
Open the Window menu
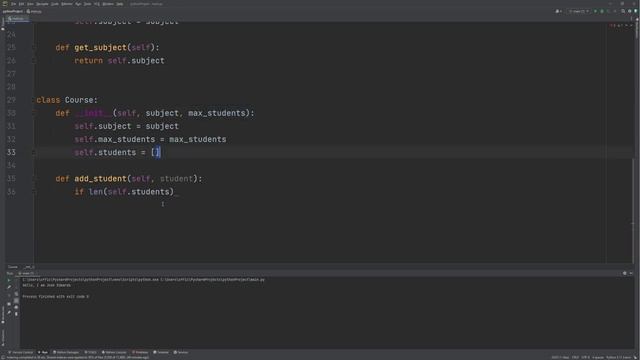108,4
